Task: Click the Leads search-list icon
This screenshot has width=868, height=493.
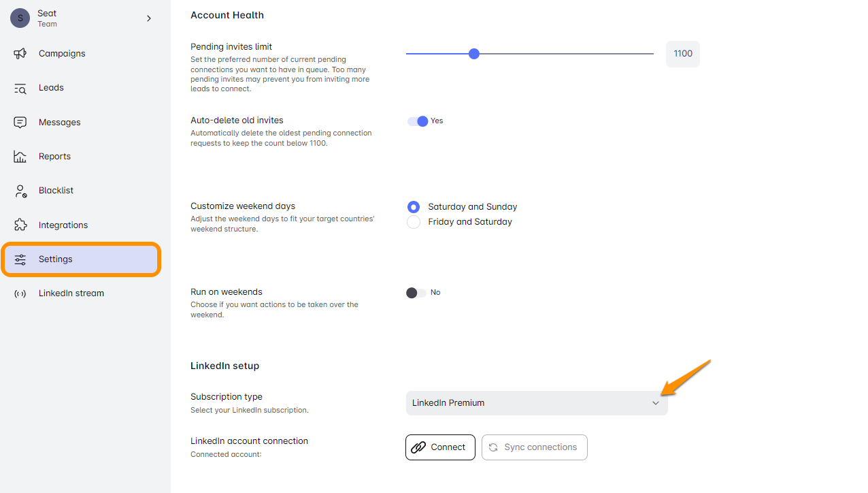Action: 20,88
